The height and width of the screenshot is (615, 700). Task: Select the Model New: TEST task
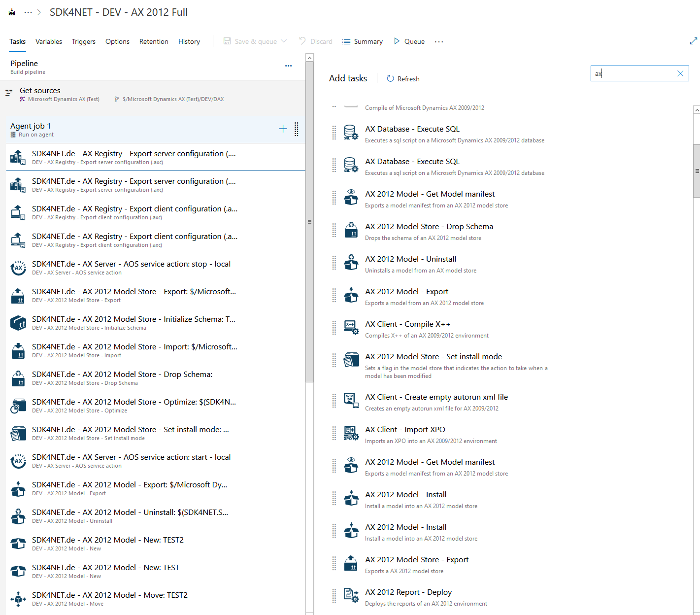(x=156, y=571)
